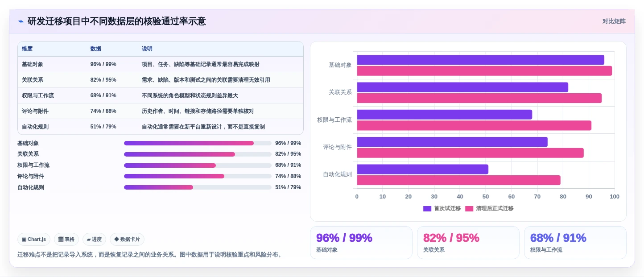Click the purple 自动化规则 chart bar
644x277 pixels.
(x=422, y=169)
